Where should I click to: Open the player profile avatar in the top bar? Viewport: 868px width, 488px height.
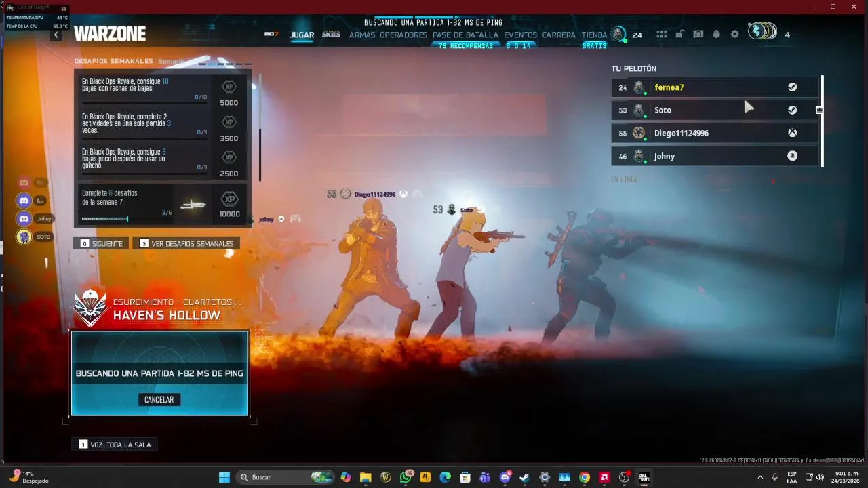[x=618, y=34]
